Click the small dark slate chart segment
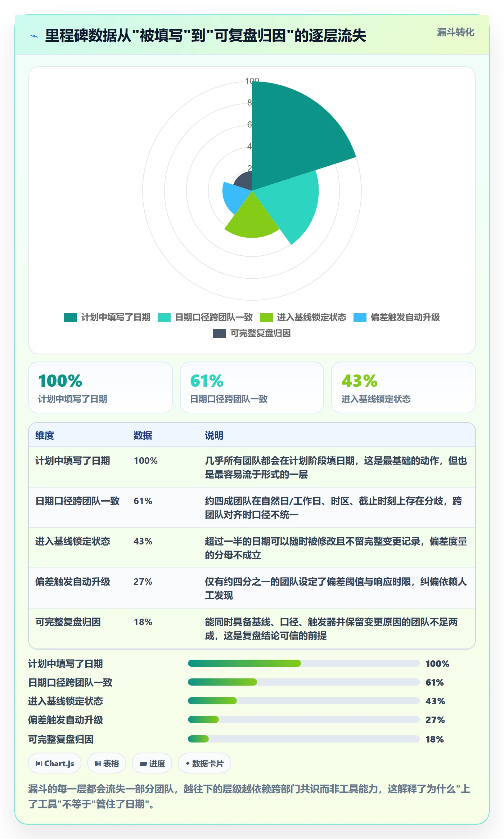The height and width of the screenshot is (839, 504). coord(245,181)
